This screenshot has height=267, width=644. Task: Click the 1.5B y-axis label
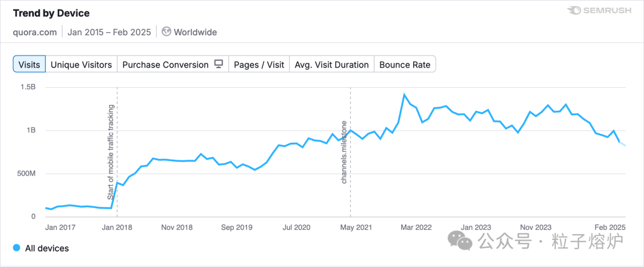27,87
